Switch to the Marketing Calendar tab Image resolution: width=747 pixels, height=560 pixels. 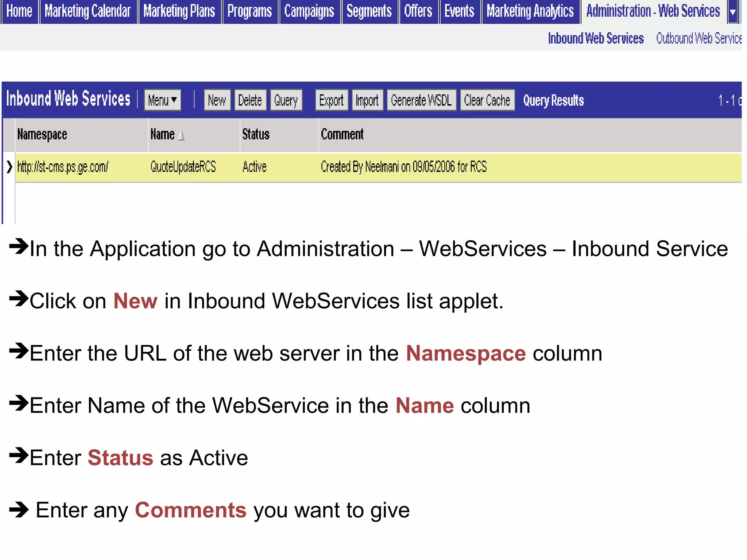tap(88, 11)
